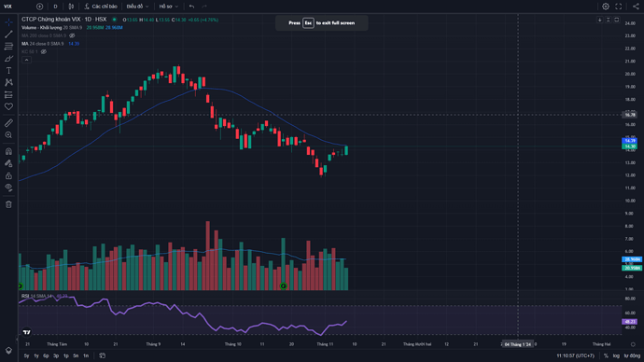Open chart settings gear icon

[606, 7]
